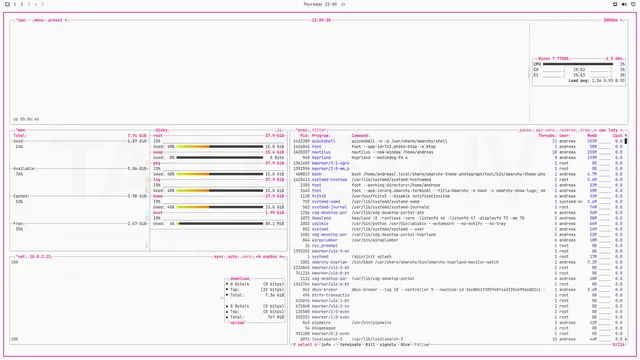This screenshot has width=640, height=360.
Task: Click the net box label
Action: click(x=21, y=257)
